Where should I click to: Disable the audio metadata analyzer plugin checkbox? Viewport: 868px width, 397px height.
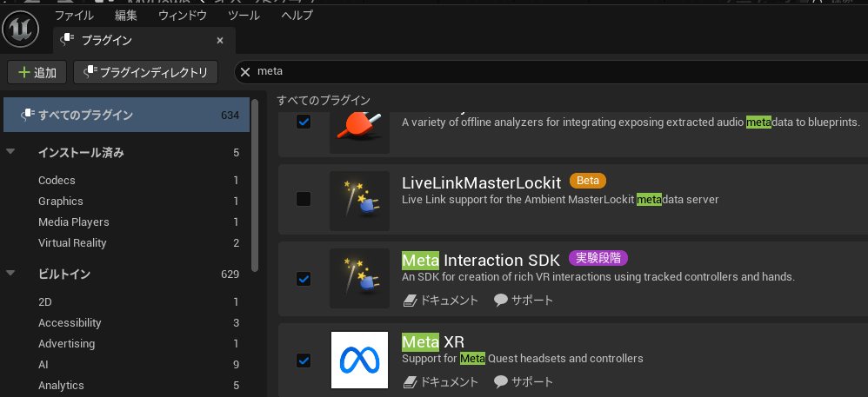click(x=304, y=122)
